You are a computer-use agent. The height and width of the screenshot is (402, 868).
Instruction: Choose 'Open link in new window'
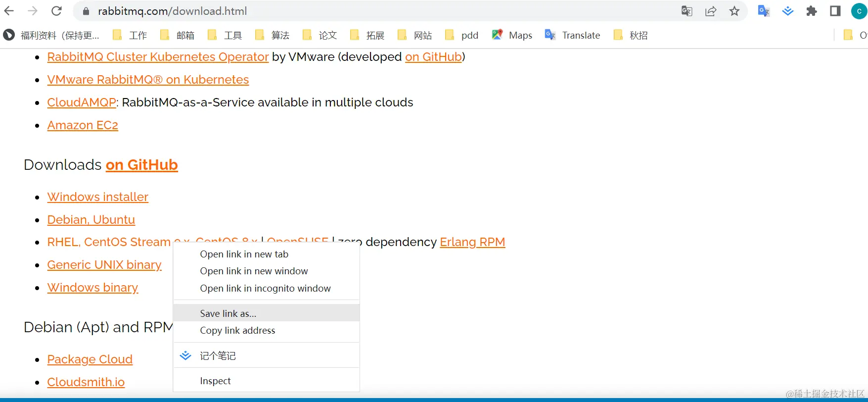point(266,271)
